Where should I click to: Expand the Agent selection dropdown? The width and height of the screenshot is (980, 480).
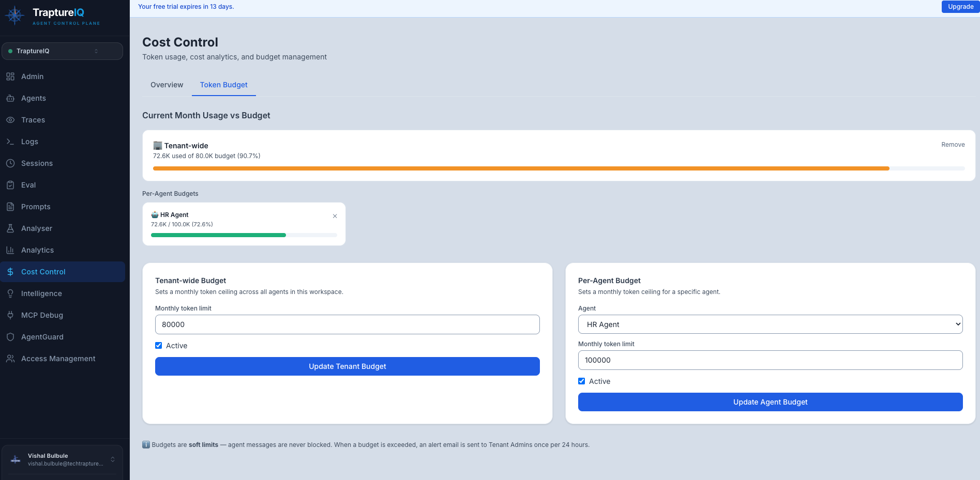click(x=770, y=324)
